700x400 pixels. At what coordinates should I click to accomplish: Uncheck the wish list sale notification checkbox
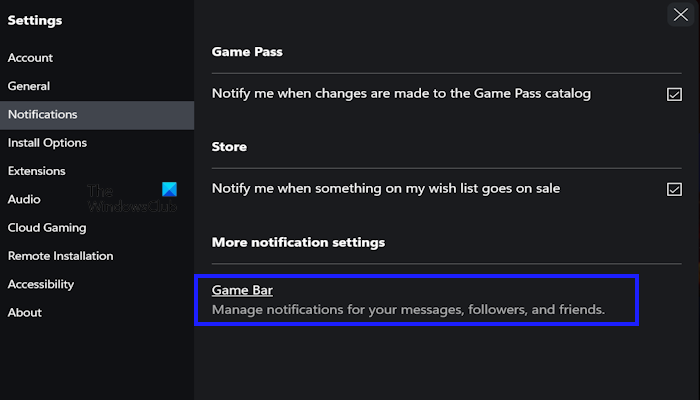674,188
